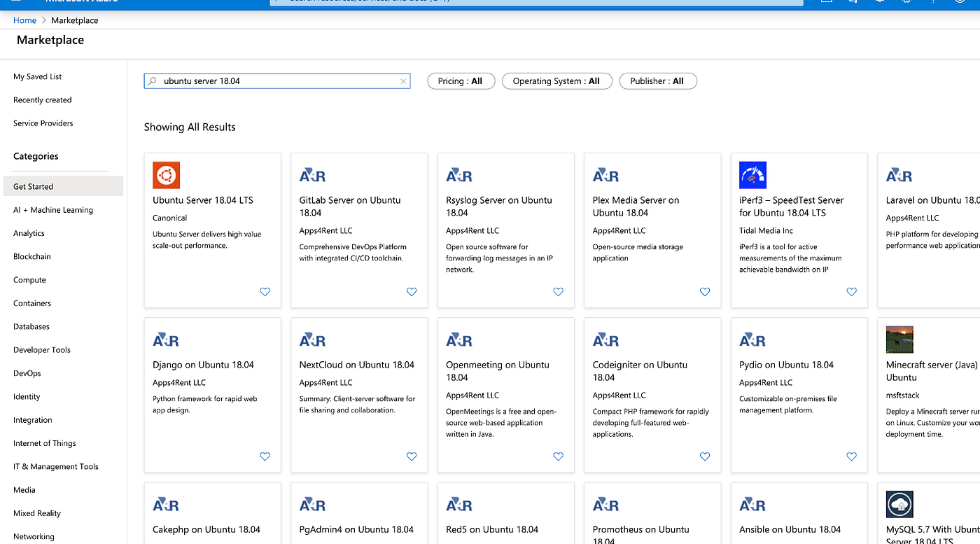
Task: Select Recently created in the sidebar
Action: 43,100
